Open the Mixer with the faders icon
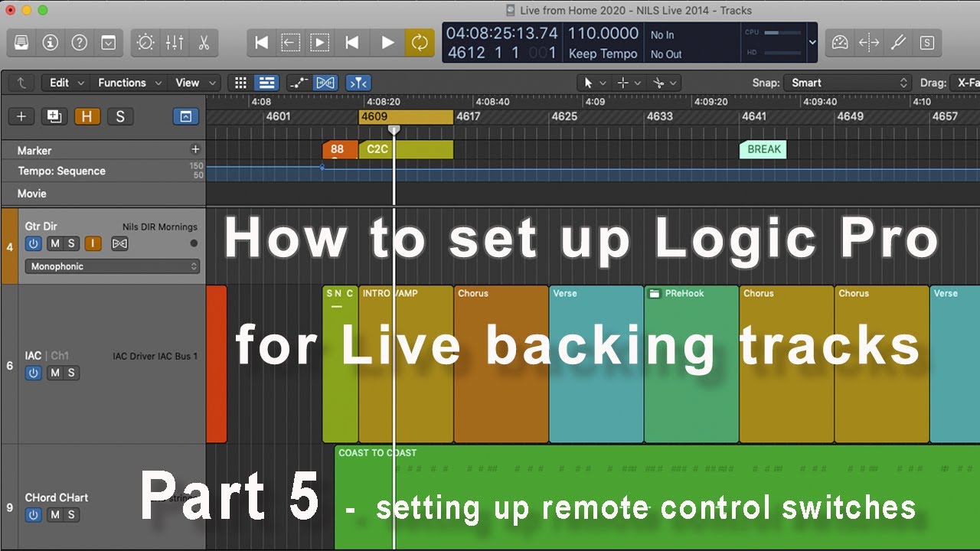Viewport: 980px width, 551px height. [175, 43]
